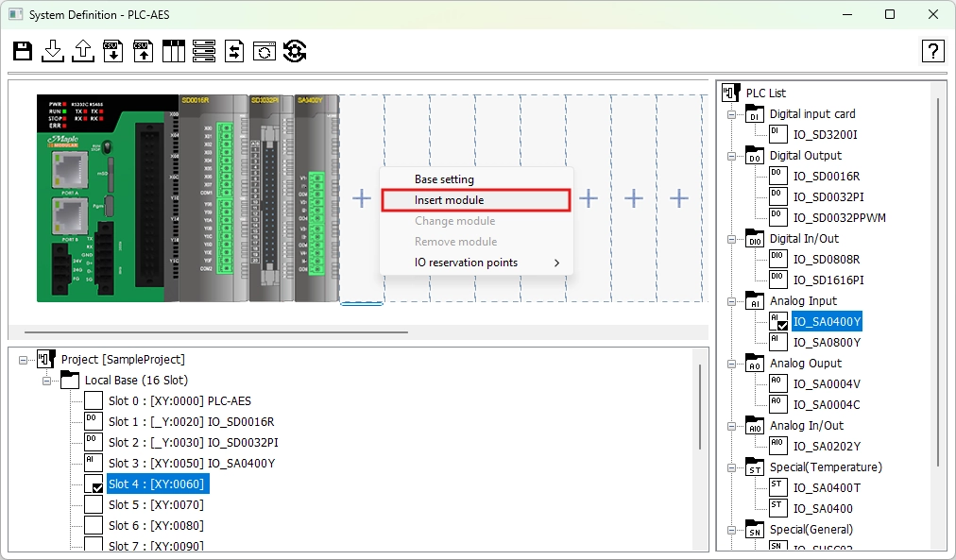Screen dimensions: 956x560
Task: Select the IO_SD0016R entry in PLC List
Action: pos(827,176)
